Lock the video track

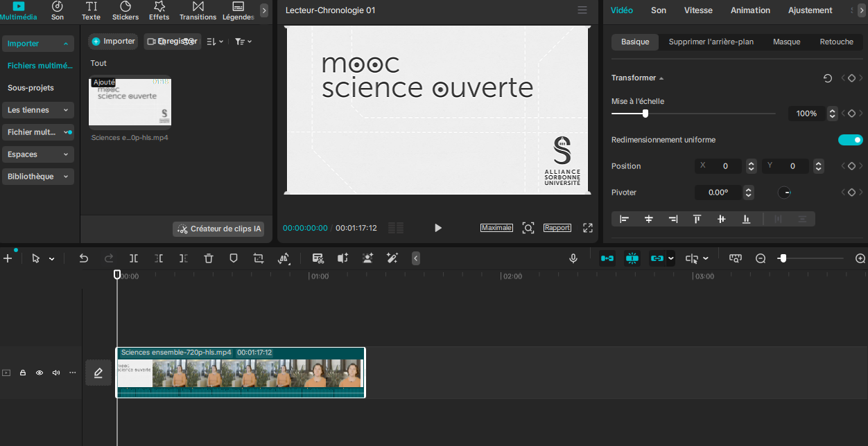point(23,373)
